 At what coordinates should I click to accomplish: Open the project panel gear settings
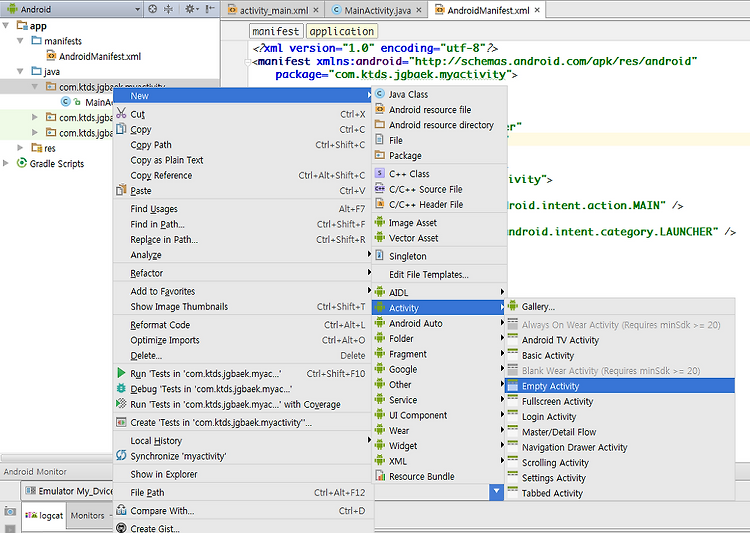tap(191, 9)
